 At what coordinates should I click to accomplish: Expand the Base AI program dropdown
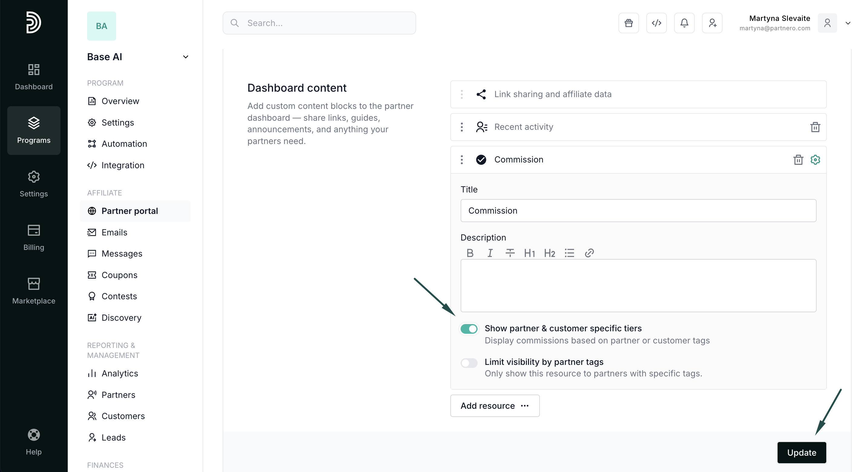(185, 57)
